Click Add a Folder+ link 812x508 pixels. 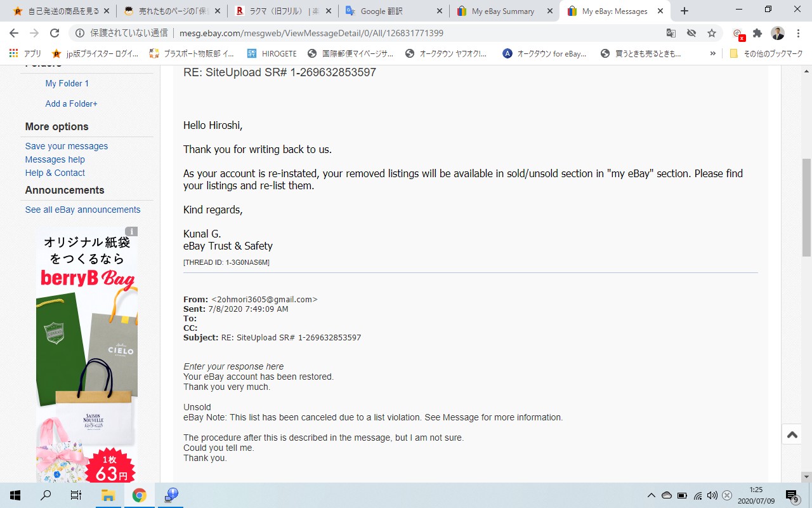pos(72,104)
